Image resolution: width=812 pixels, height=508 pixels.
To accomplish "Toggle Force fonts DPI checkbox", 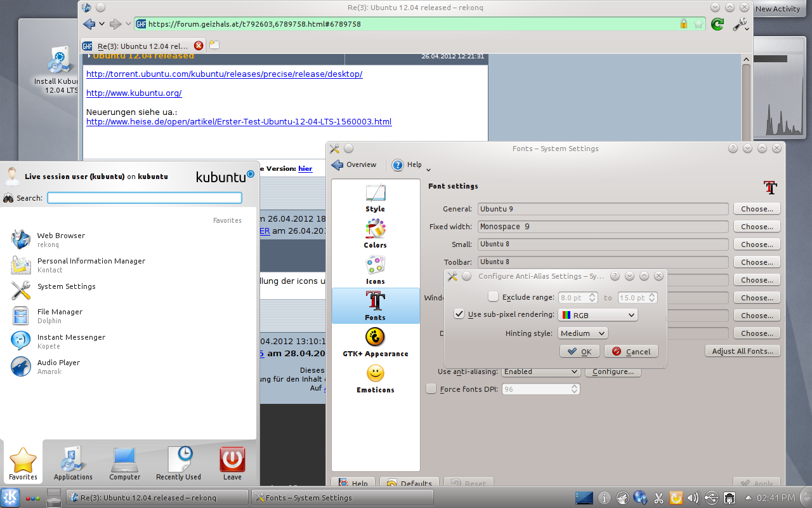I will pos(431,389).
